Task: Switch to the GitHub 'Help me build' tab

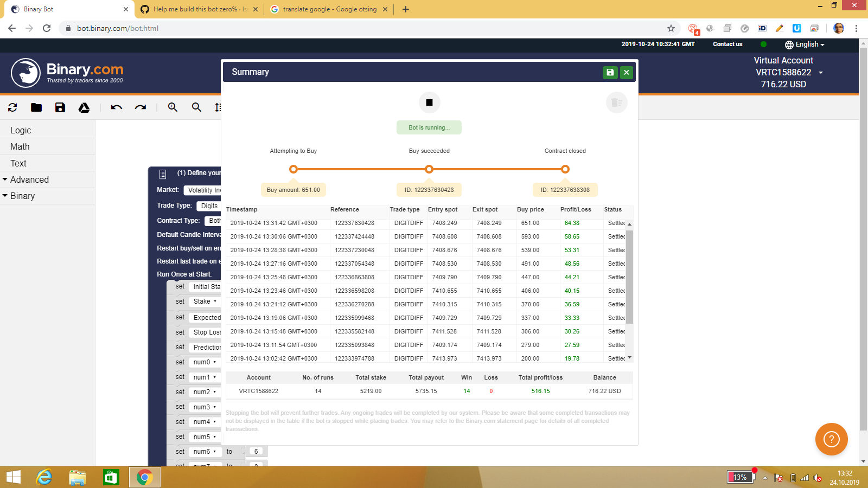Action: coord(199,9)
